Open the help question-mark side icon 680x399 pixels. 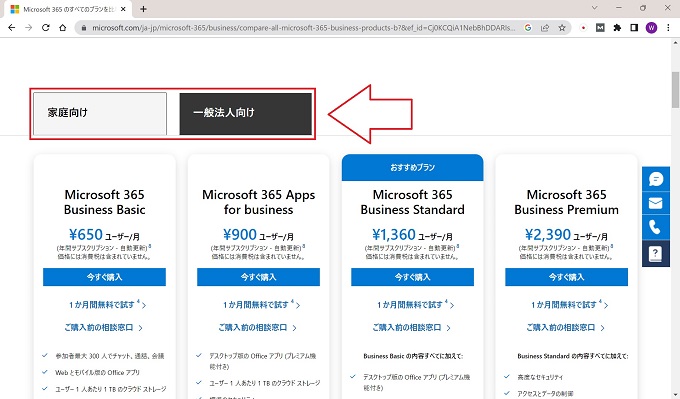(656, 253)
